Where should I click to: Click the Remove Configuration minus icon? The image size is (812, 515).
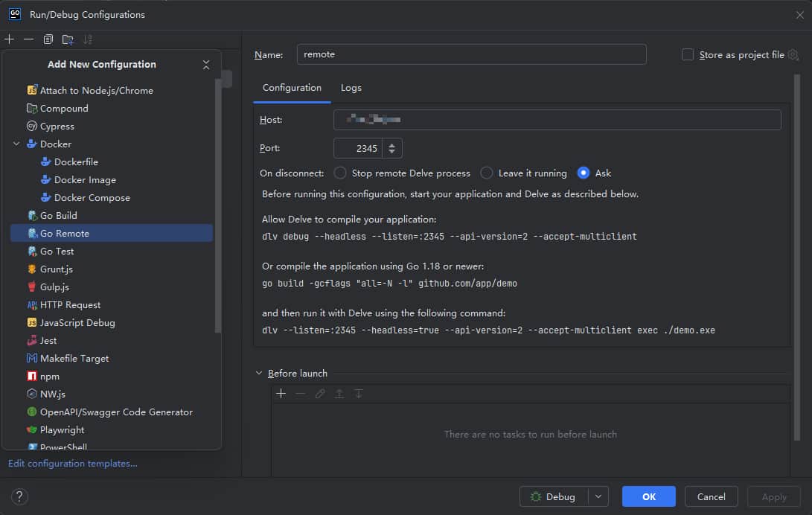click(28, 39)
